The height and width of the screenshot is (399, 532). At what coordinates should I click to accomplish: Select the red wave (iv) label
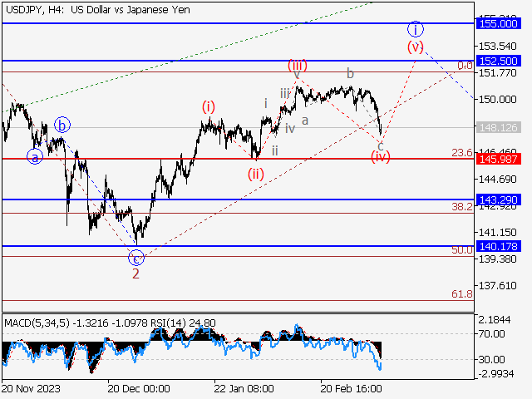(381, 157)
